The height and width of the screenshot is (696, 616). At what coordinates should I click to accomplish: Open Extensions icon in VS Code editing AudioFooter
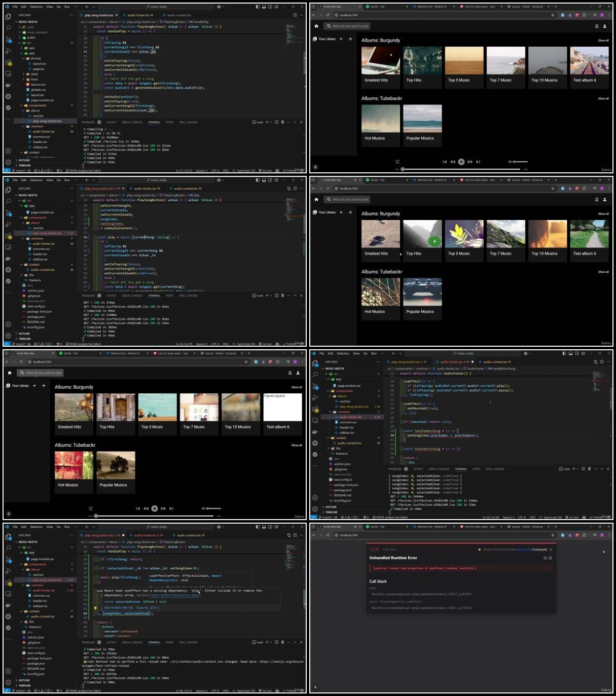tap(315, 409)
